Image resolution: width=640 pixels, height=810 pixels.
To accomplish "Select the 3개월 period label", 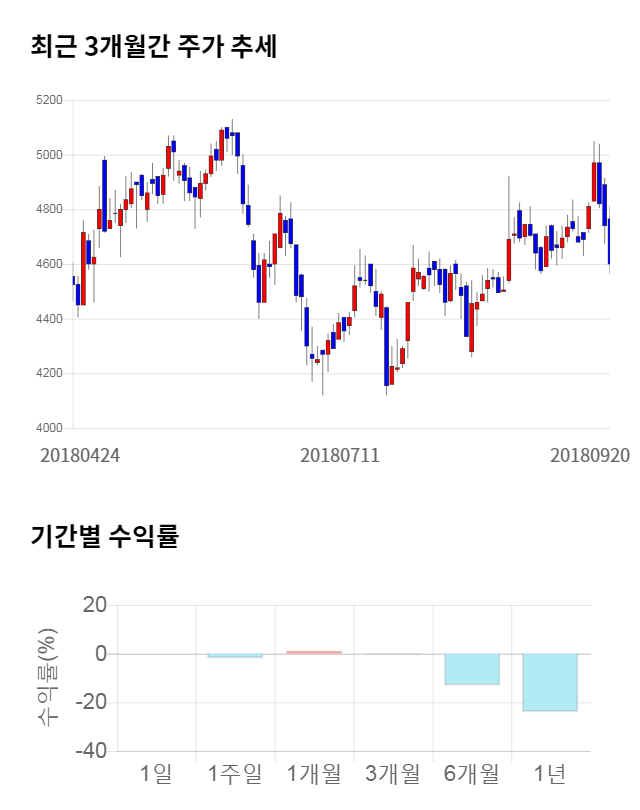I will pos(392,773).
